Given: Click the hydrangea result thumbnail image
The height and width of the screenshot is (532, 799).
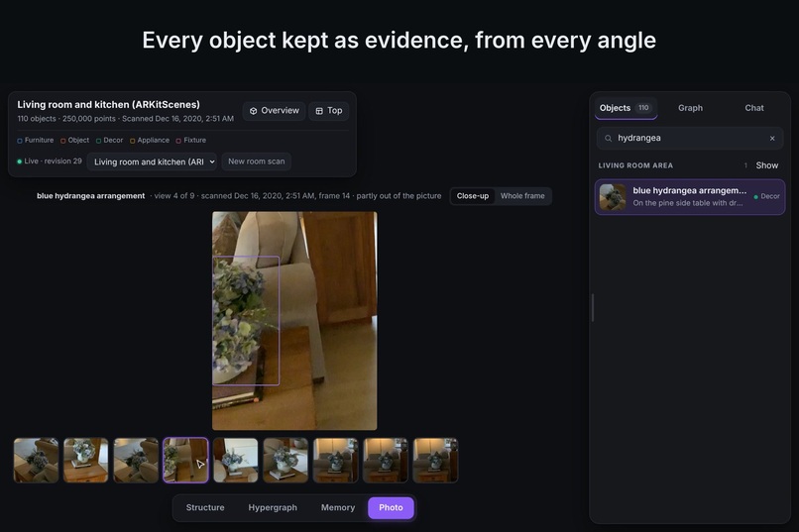Looking at the screenshot, I should point(613,197).
